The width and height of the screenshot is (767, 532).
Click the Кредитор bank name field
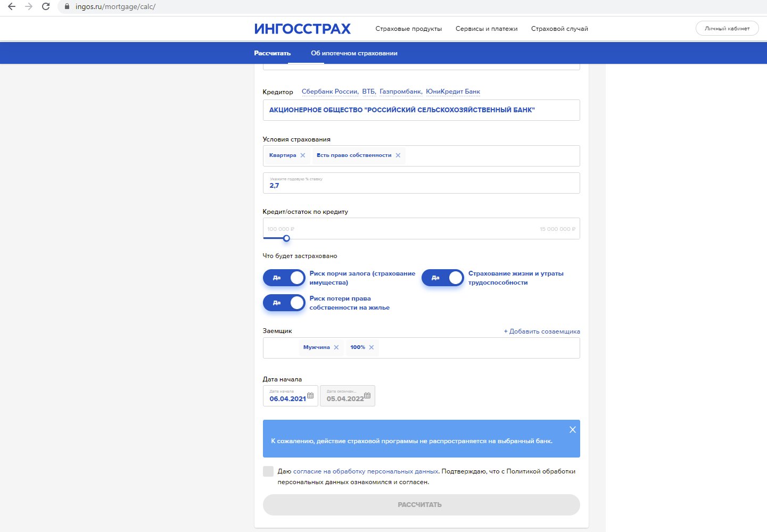(x=421, y=110)
